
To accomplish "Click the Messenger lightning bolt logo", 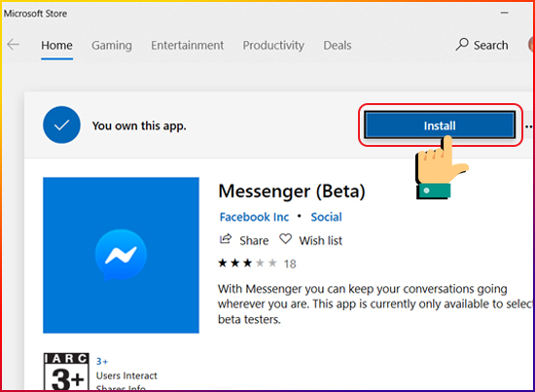I will (121, 255).
